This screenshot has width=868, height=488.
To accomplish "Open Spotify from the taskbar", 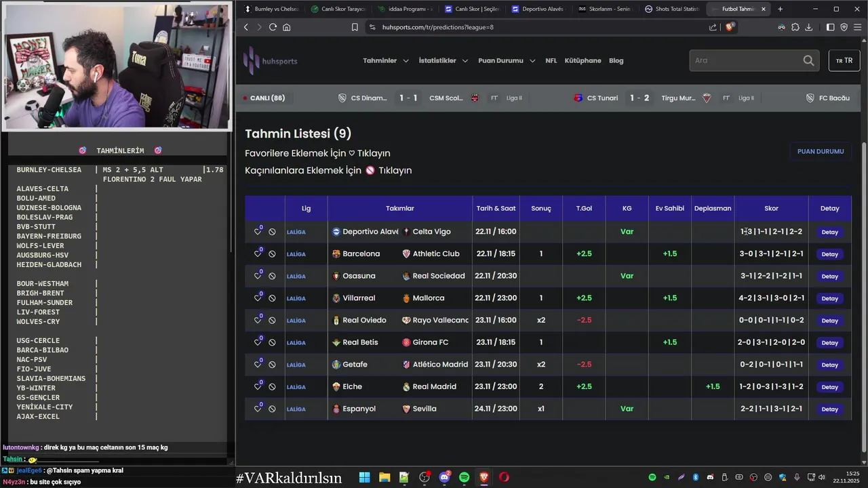I will click(465, 477).
